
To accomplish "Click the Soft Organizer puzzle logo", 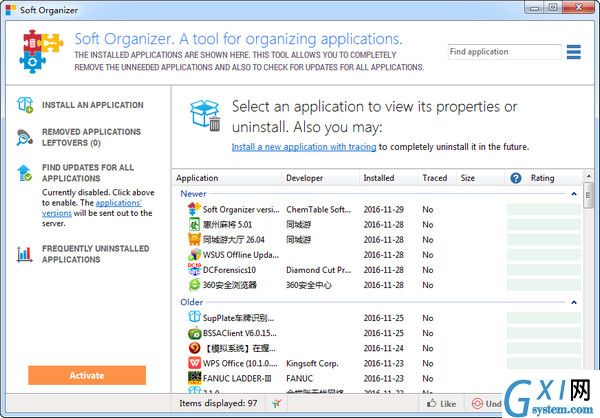I will (41, 51).
